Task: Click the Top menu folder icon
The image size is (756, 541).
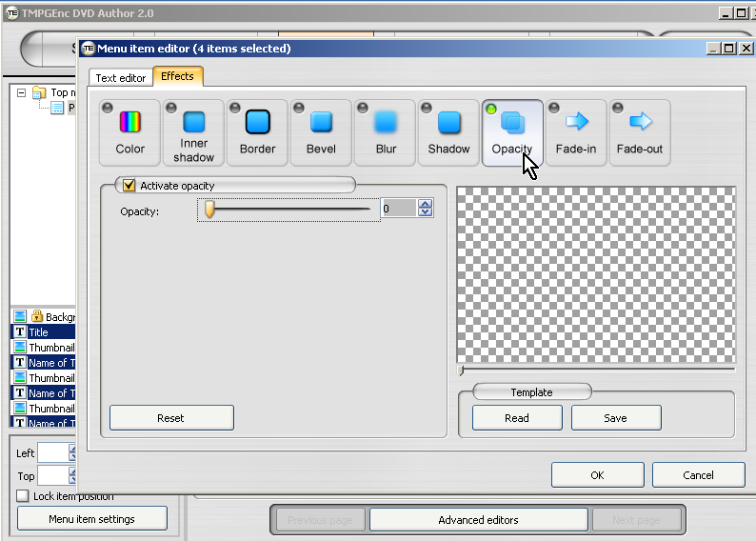Action: 39,92
